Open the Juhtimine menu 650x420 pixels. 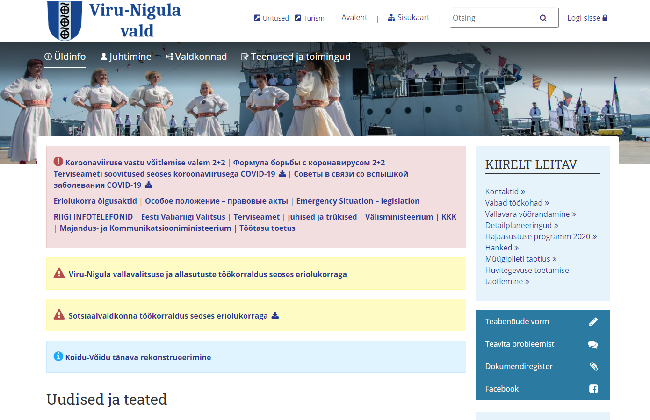125,57
